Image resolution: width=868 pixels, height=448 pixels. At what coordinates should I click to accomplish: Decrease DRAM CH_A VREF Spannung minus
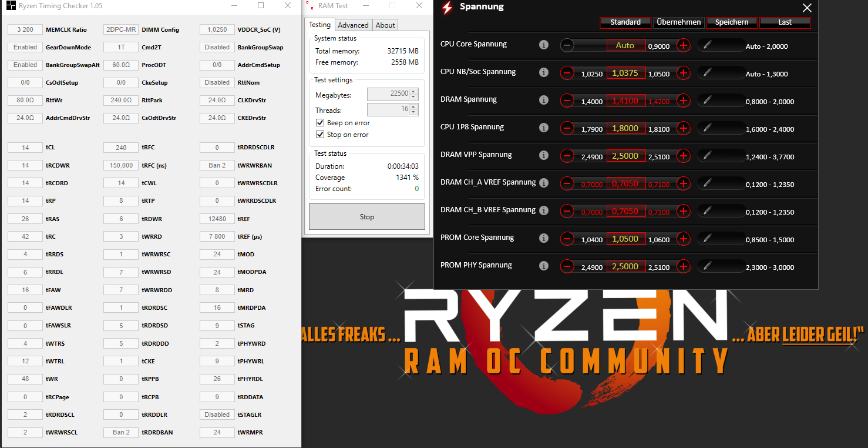click(x=567, y=183)
